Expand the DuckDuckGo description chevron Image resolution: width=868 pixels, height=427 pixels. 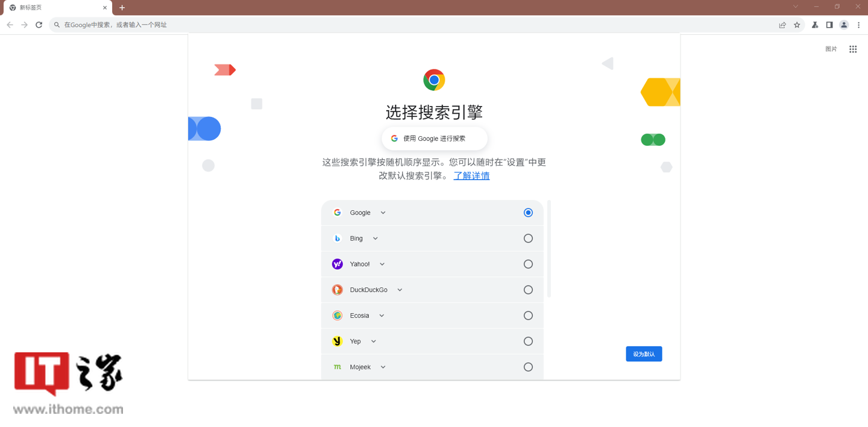coord(400,290)
